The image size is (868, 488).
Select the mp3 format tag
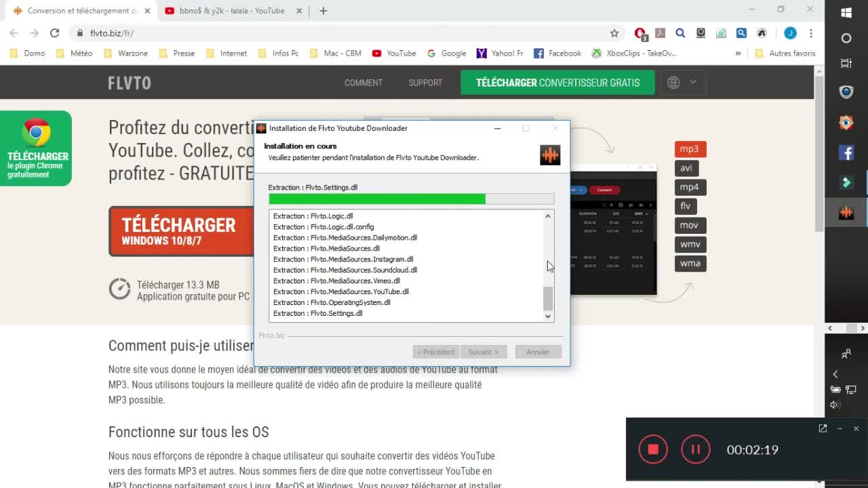click(690, 149)
